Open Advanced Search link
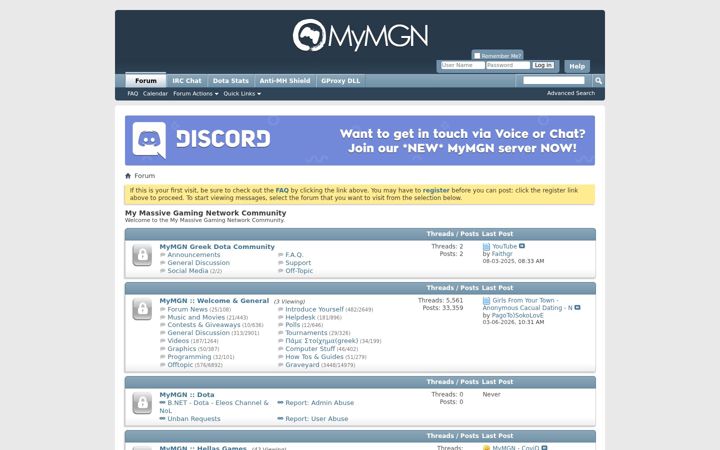This screenshot has height=450, width=720. (x=571, y=93)
